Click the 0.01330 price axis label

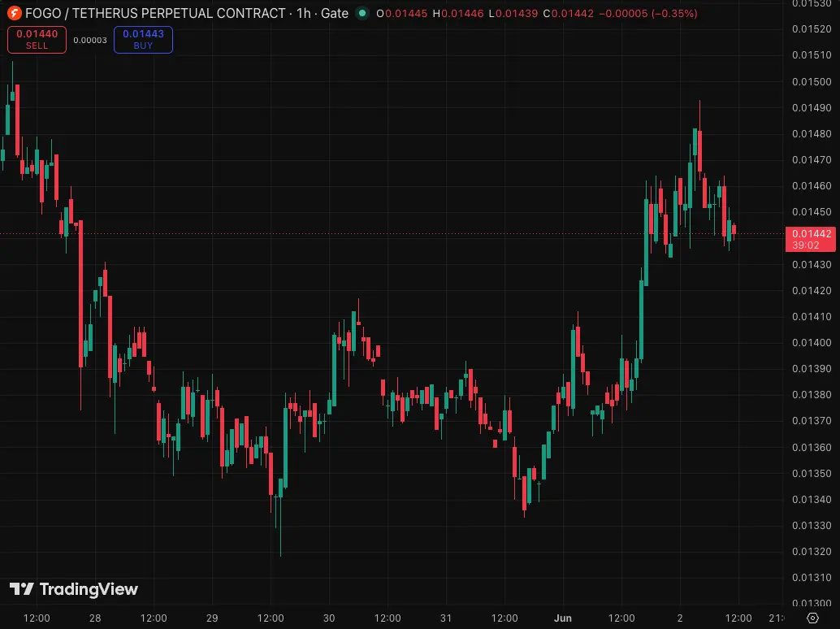pos(812,525)
